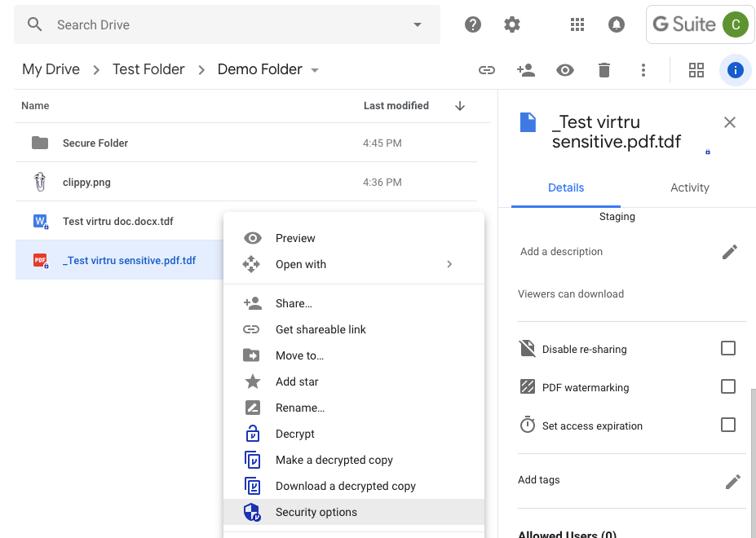Select Get shareable link menu item
756x538 pixels.
pyautogui.click(x=354, y=329)
